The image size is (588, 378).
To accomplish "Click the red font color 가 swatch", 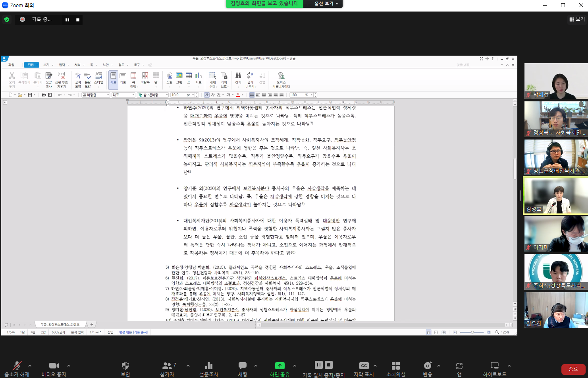I will click(238, 95).
